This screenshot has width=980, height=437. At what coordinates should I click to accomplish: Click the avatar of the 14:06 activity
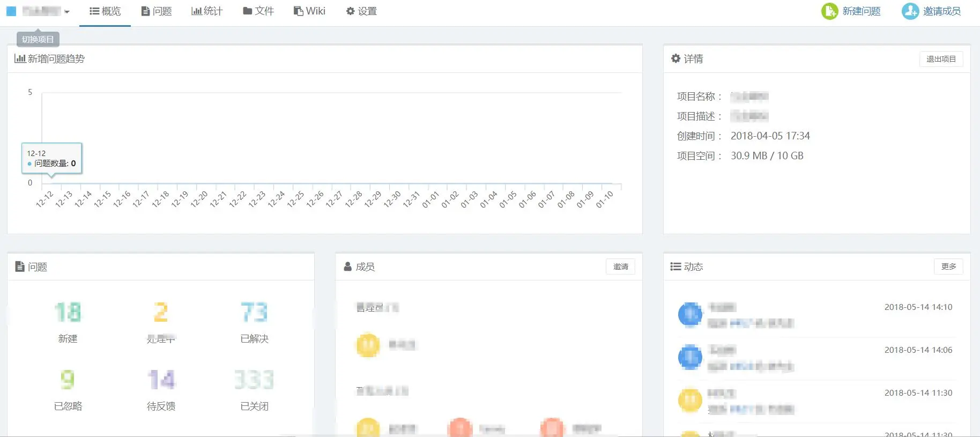[x=690, y=358]
